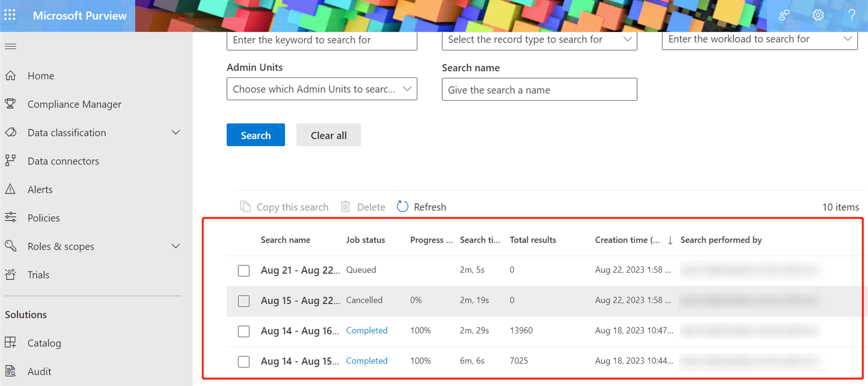Click the Search name input field
Image resolution: width=868 pixels, height=386 pixels.
coord(539,90)
